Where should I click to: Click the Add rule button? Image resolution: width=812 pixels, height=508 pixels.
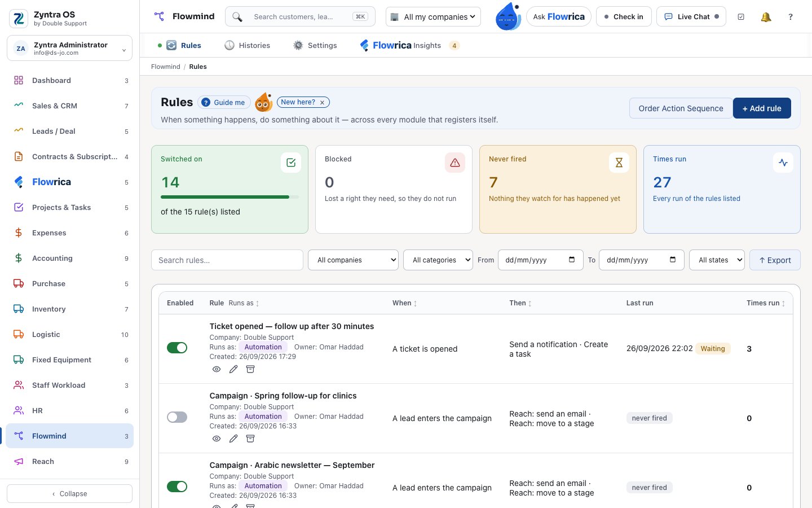coord(762,108)
